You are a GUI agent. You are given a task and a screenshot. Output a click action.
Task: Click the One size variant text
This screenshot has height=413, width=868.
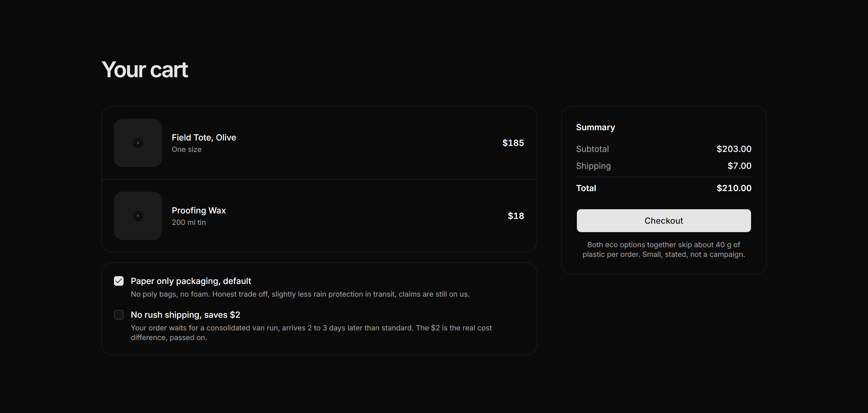[187, 149]
